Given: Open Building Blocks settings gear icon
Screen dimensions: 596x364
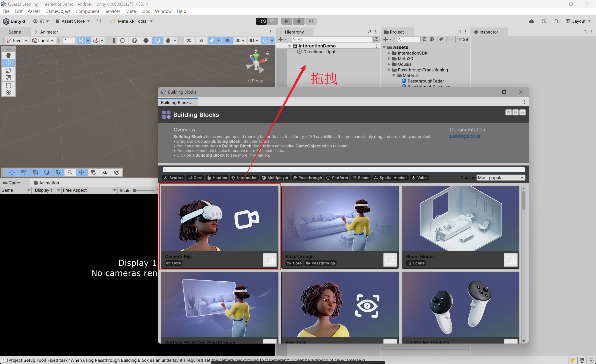Looking at the screenshot, I should pos(508,112).
